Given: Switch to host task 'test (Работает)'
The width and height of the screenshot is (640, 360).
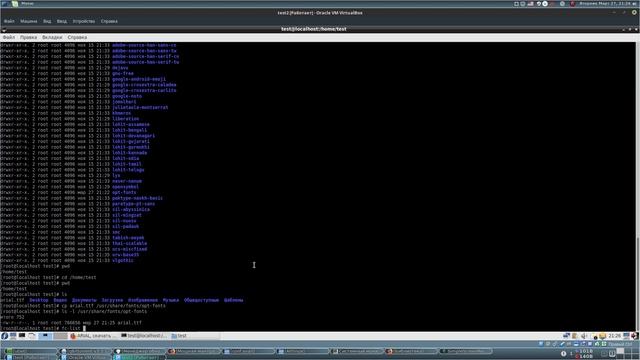Looking at the screenshot, I should click(30, 357).
